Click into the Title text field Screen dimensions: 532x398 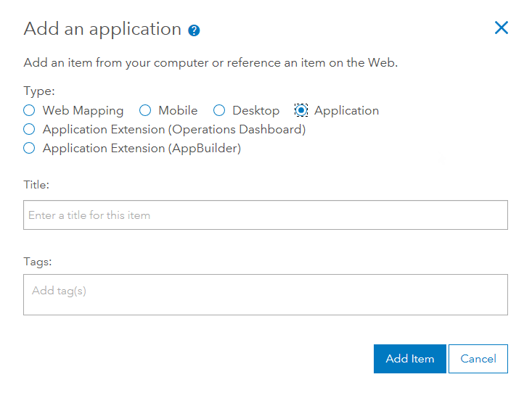265,215
